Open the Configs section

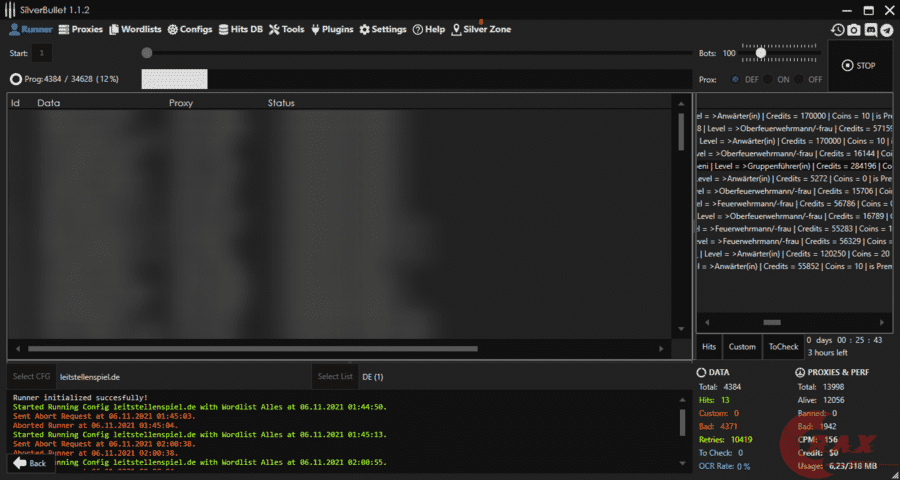tap(190, 29)
